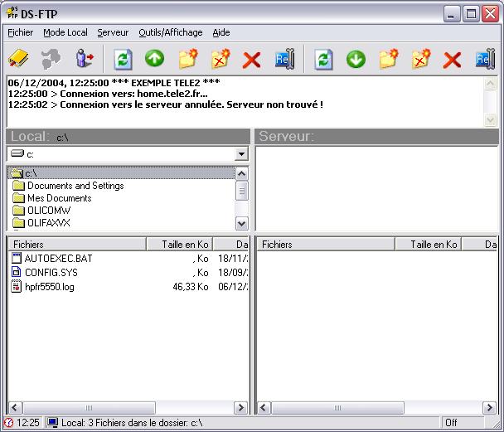Select the OLICOMW folder
504x432 pixels.
click(48, 211)
